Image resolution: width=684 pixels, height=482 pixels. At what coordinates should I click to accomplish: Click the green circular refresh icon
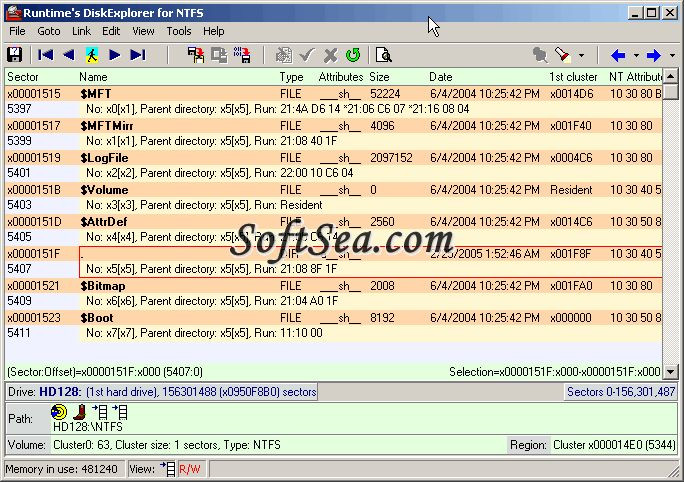point(353,55)
